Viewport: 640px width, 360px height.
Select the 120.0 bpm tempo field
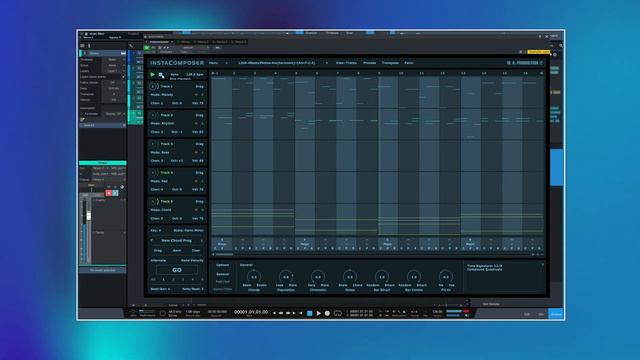[195, 75]
